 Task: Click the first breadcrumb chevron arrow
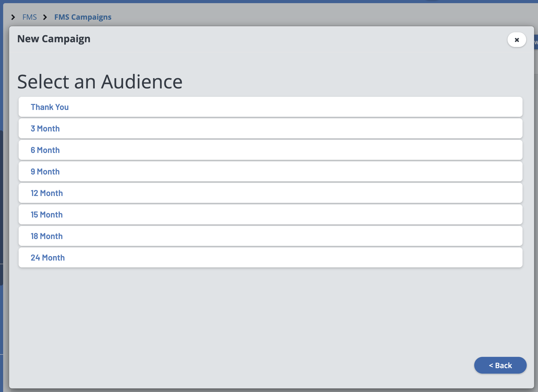13,17
